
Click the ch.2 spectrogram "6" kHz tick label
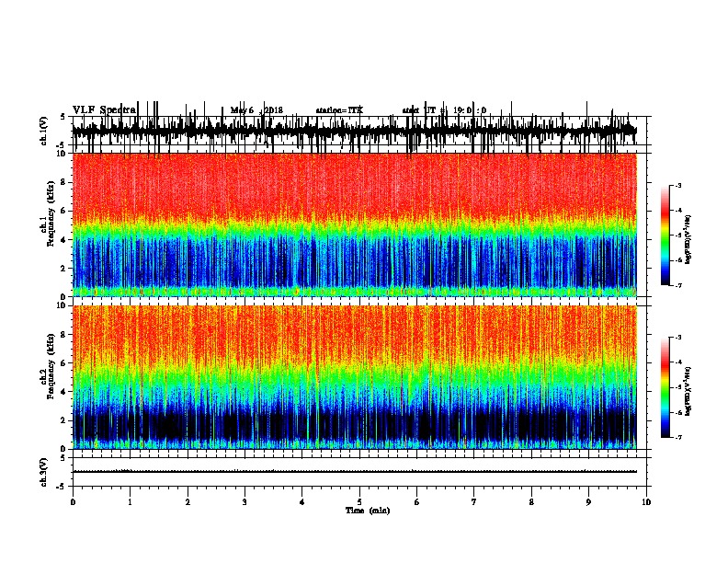point(64,363)
